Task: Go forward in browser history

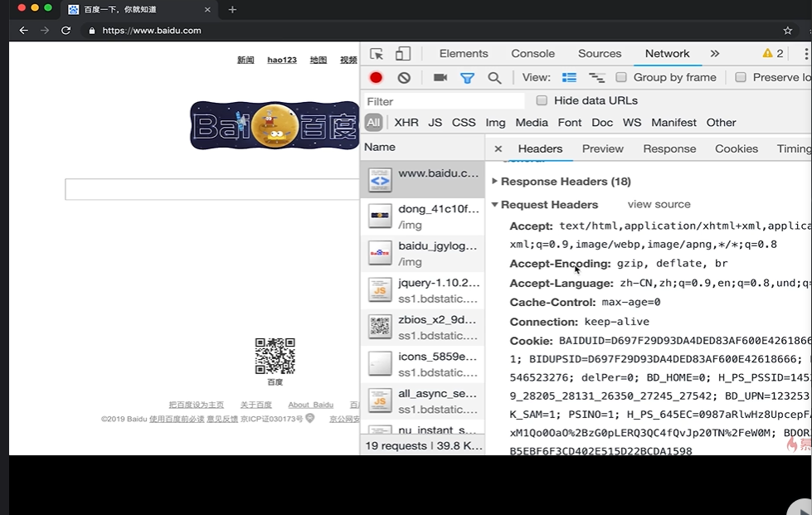Action: tap(45, 31)
